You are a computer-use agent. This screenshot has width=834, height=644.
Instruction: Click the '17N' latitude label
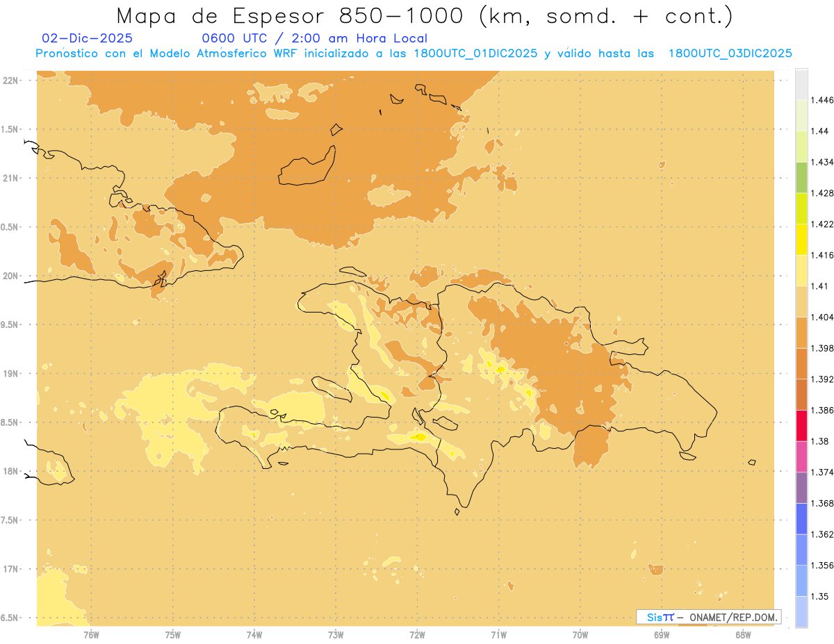pos(11,569)
